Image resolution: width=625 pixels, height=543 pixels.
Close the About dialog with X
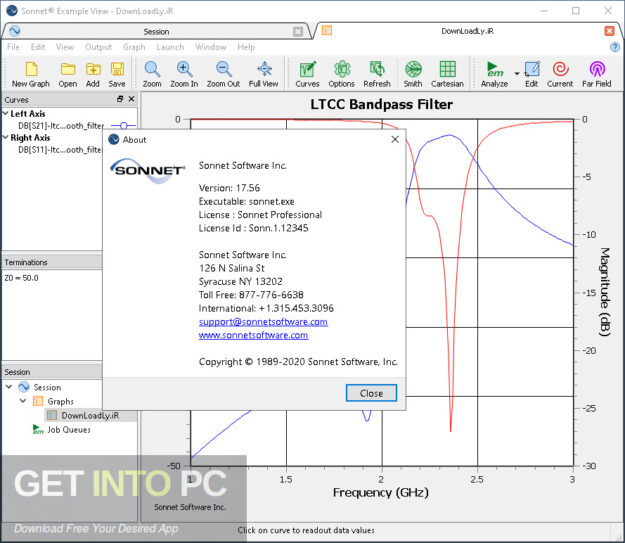(395, 139)
